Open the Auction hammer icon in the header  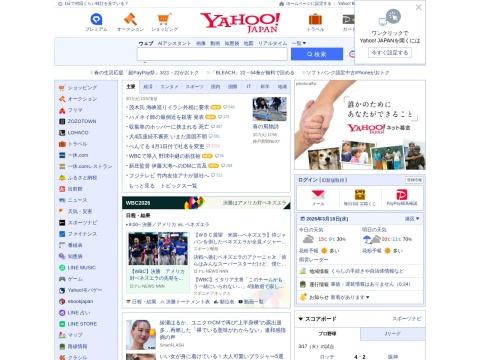(x=130, y=22)
